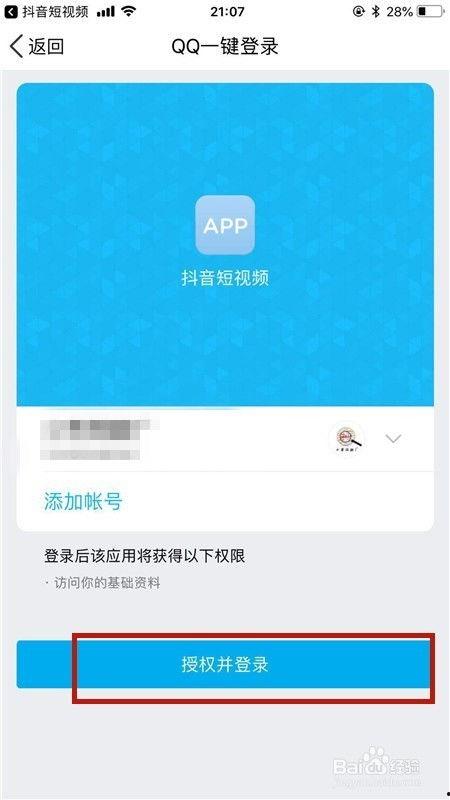The width and height of the screenshot is (450, 800).
Task: Tap the 登录后该应用将获得以下权限 heading
Action: pyautogui.click(x=144, y=556)
